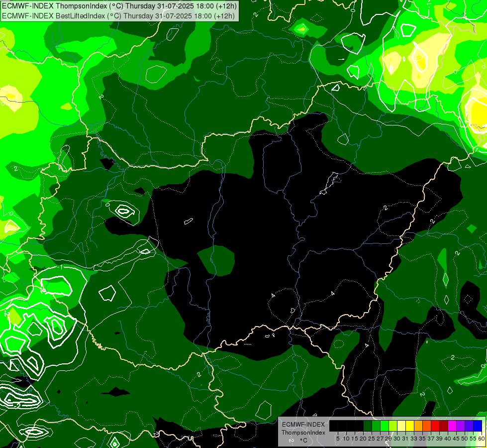Click the legend scale value 15

point(355,439)
